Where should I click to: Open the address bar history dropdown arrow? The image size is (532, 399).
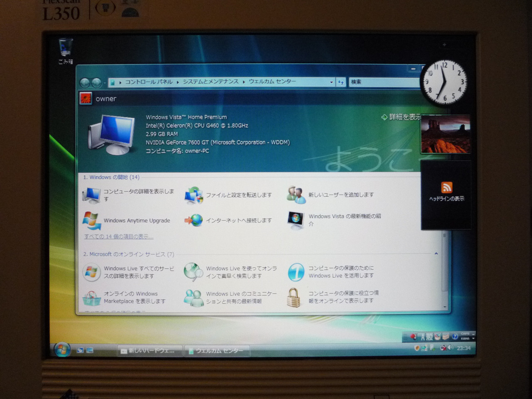click(x=331, y=82)
